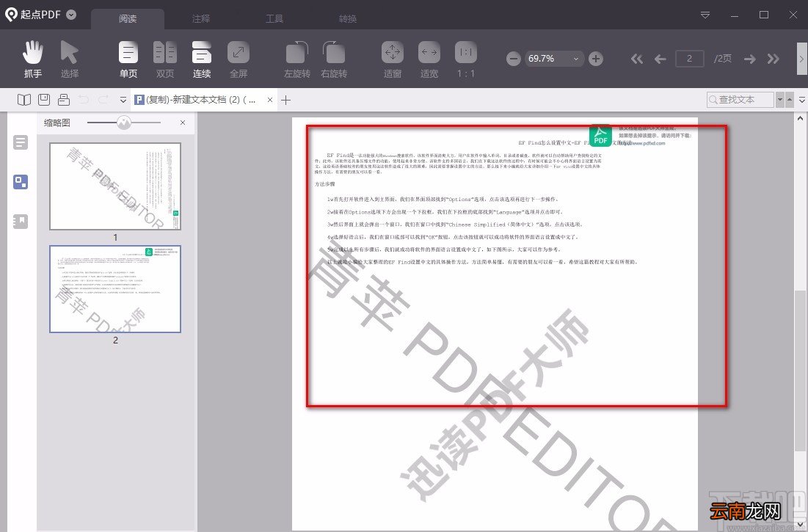Find next result down arrow
This screenshot has width=808, height=532.
[780, 99]
